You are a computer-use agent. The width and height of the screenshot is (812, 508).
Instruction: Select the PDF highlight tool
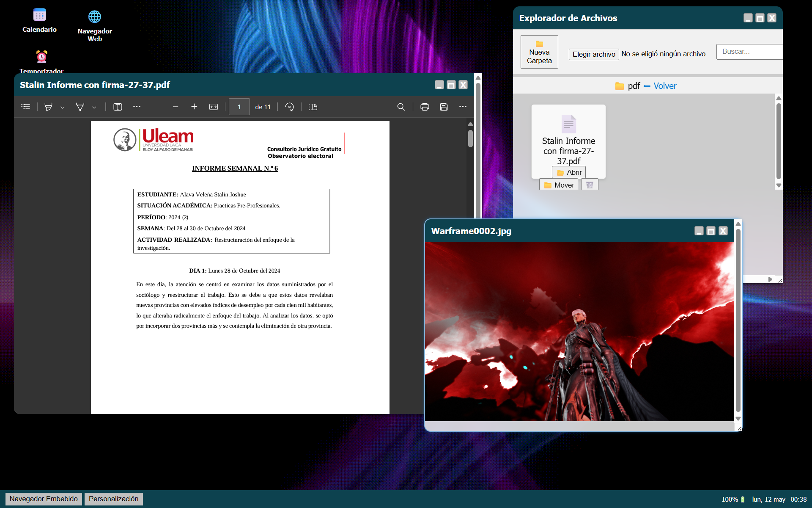pyautogui.click(x=49, y=107)
